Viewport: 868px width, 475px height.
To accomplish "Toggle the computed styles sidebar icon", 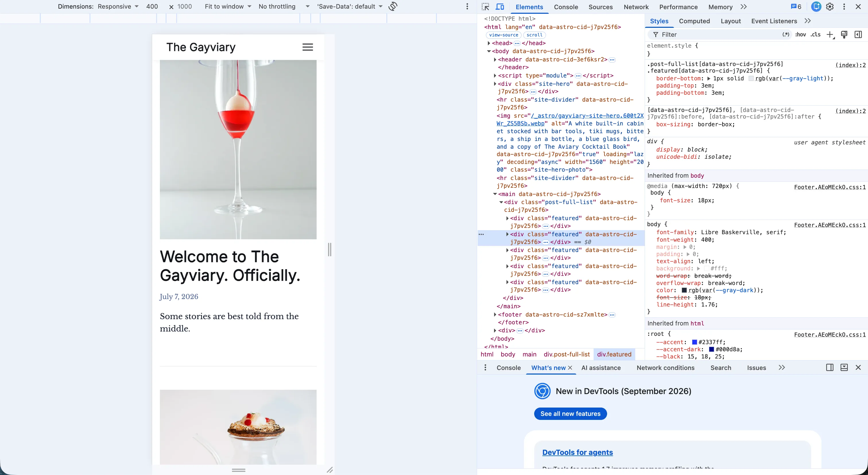I will [858, 34].
